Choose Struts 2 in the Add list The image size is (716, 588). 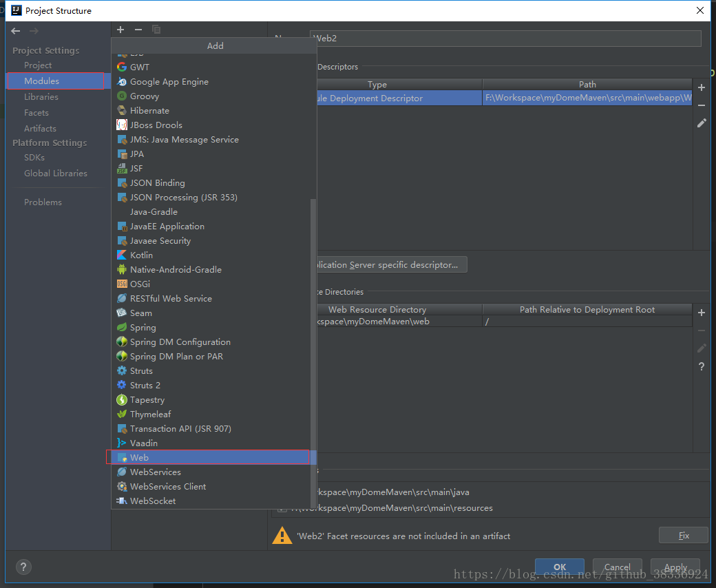210,386
